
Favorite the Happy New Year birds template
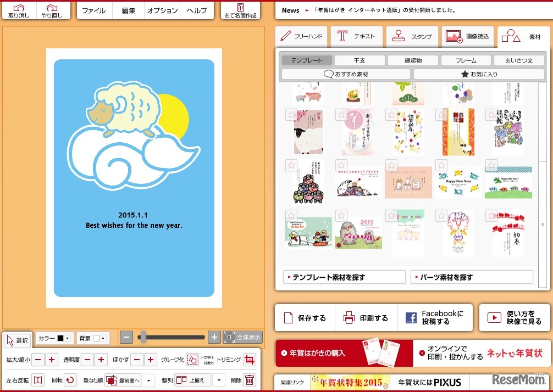(x=441, y=165)
